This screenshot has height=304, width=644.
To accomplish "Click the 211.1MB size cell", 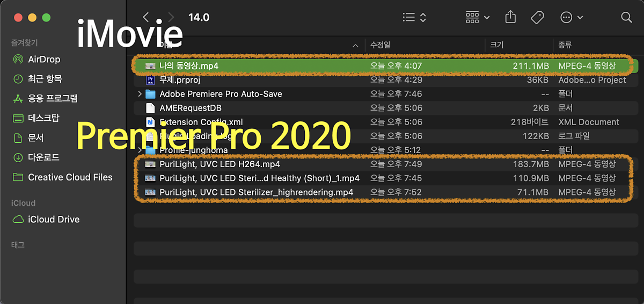I will click(530, 66).
